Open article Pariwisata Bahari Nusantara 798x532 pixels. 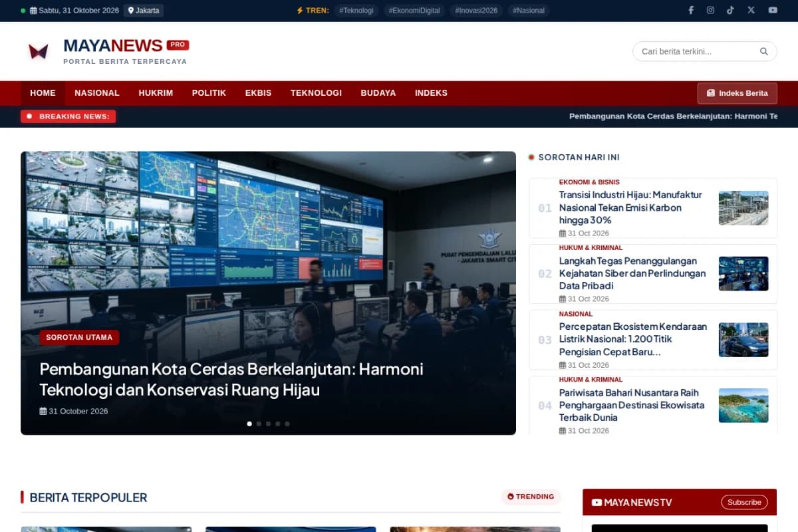click(632, 405)
